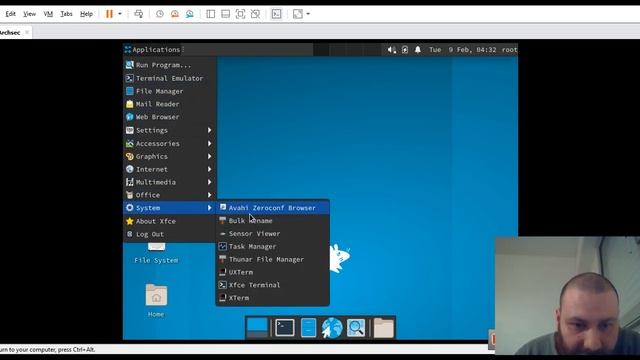
Task: Click the panel clock showing 04:32
Action: (x=462, y=50)
